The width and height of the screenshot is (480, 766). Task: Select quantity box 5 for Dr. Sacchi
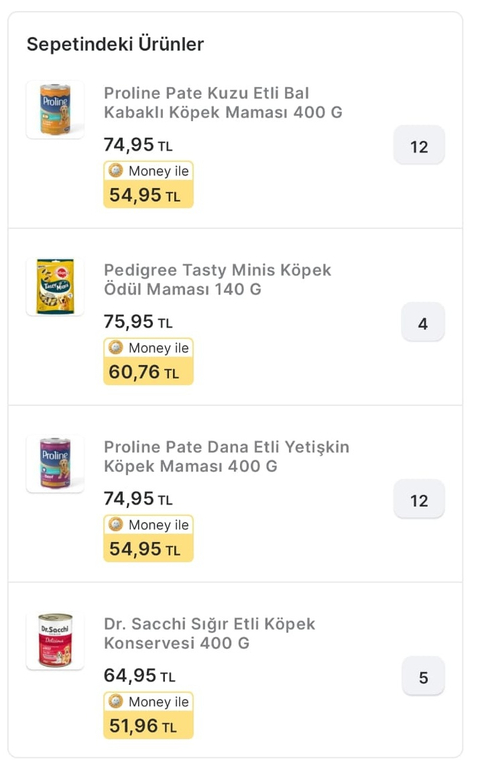coord(423,676)
